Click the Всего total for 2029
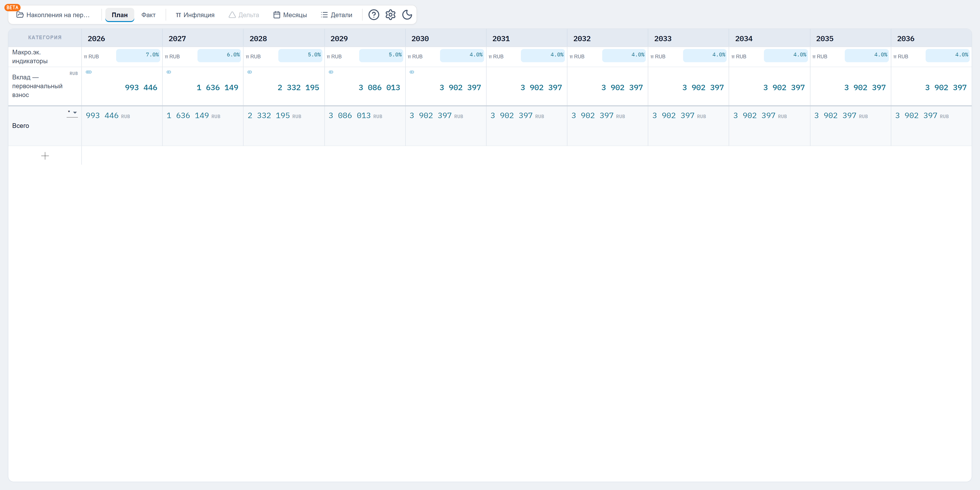This screenshot has width=980, height=490. click(x=355, y=116)
